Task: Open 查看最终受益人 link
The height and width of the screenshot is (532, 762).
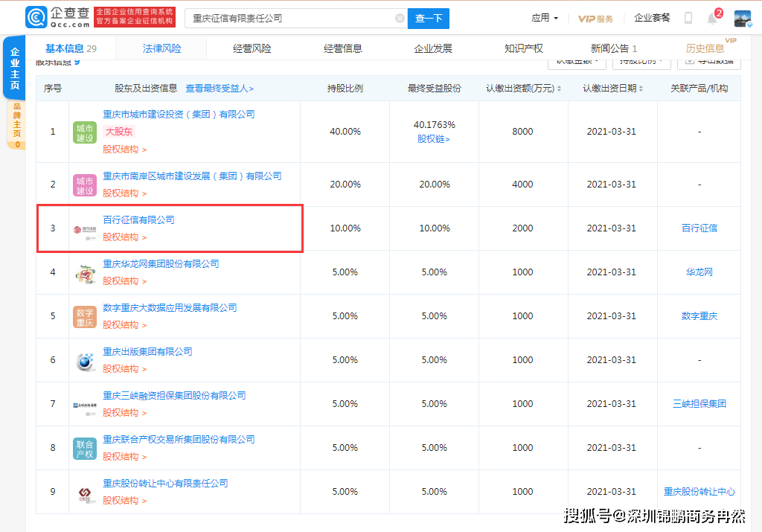Action: point(220,89)
